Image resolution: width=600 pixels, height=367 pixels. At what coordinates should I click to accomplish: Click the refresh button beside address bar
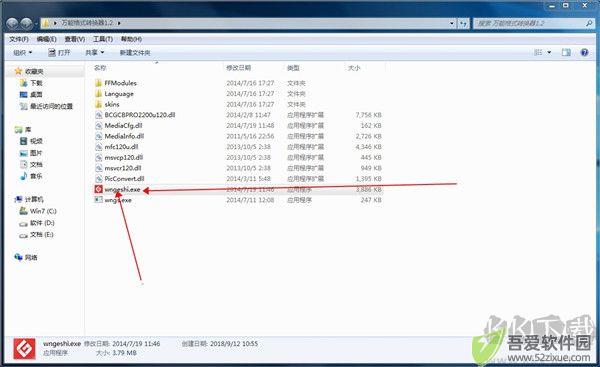click(463, 24)
